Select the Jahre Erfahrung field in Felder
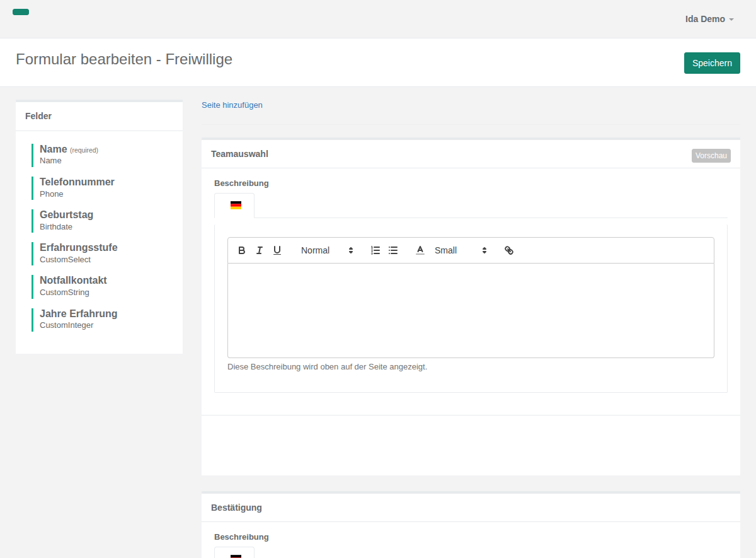The image size is (756, 558). click(101, 319)
